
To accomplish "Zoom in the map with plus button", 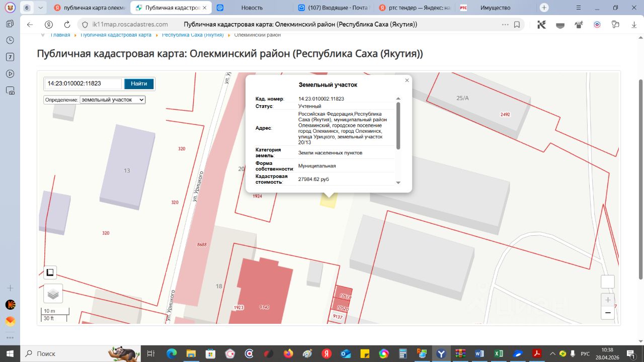I will tap(608, 300).
